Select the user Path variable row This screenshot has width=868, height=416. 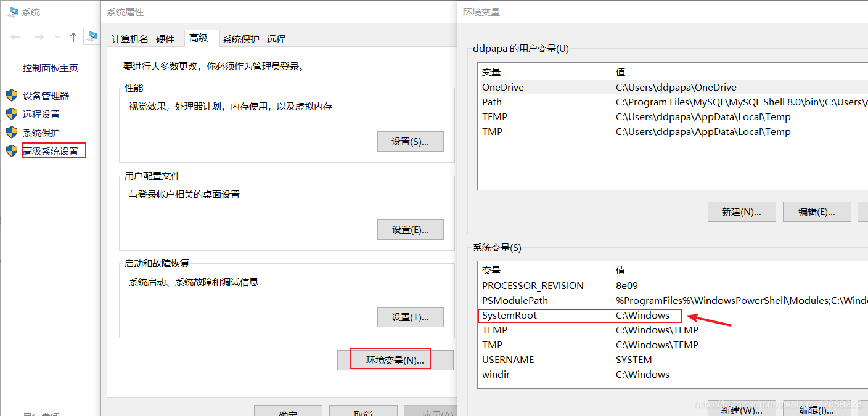click(x=673, y=102)
